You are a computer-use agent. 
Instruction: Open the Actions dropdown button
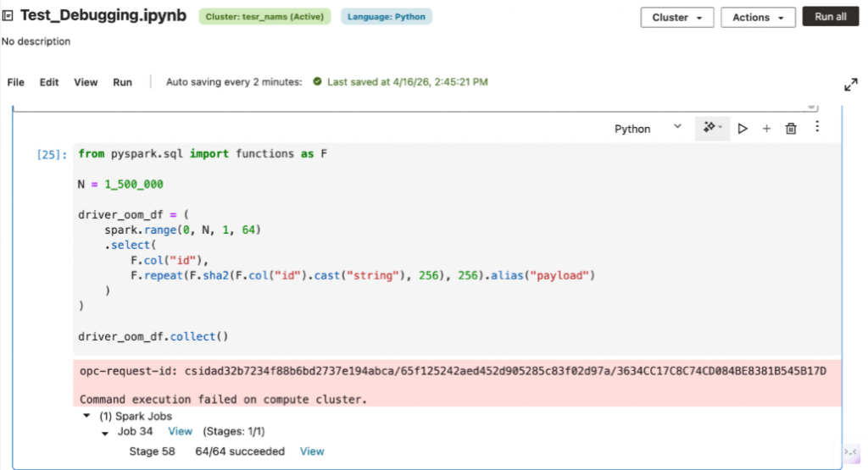pyautogui.click(x=758, y=17)
